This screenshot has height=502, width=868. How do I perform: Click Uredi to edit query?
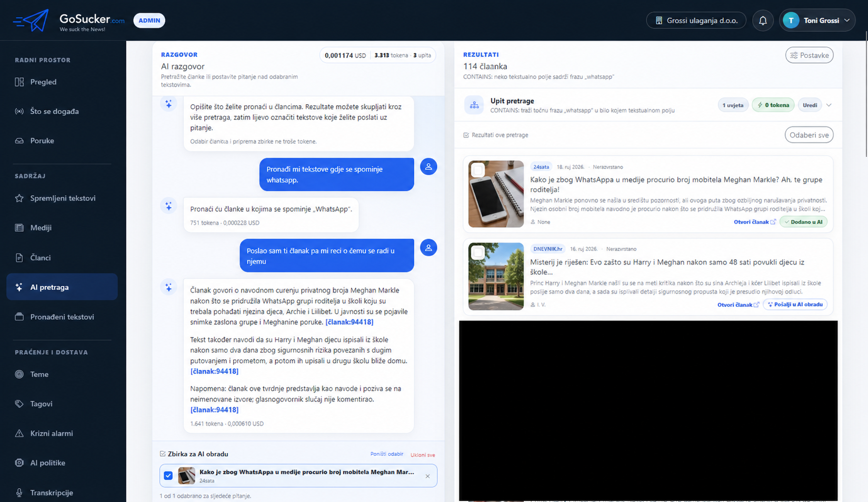click(810, 105)
